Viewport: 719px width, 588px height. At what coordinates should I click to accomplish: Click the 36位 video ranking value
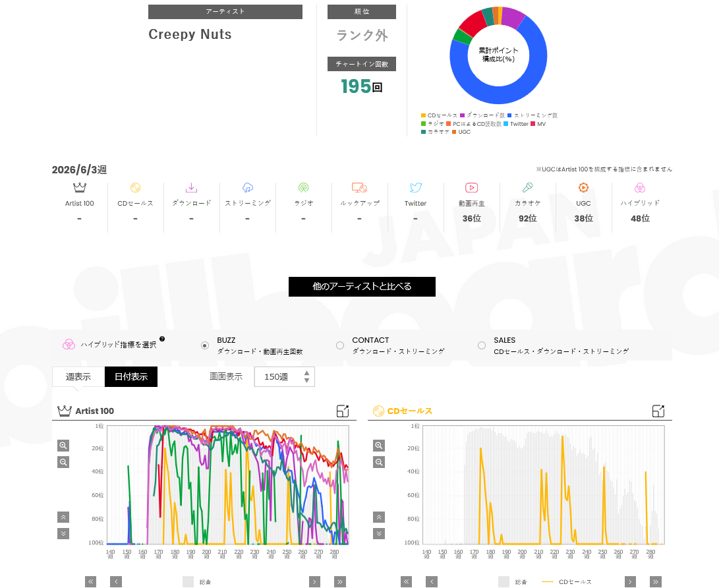pos(471,218)
